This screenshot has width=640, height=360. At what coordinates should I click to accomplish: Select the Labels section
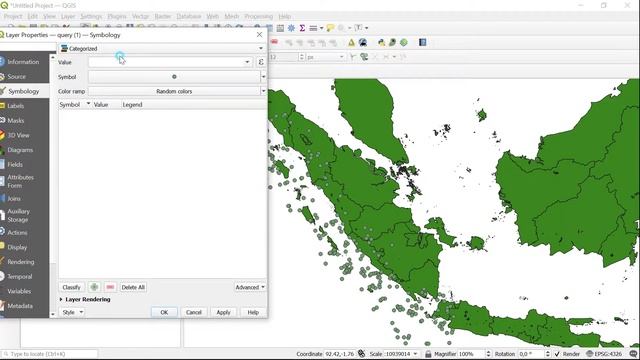click(x=16, y=106)
